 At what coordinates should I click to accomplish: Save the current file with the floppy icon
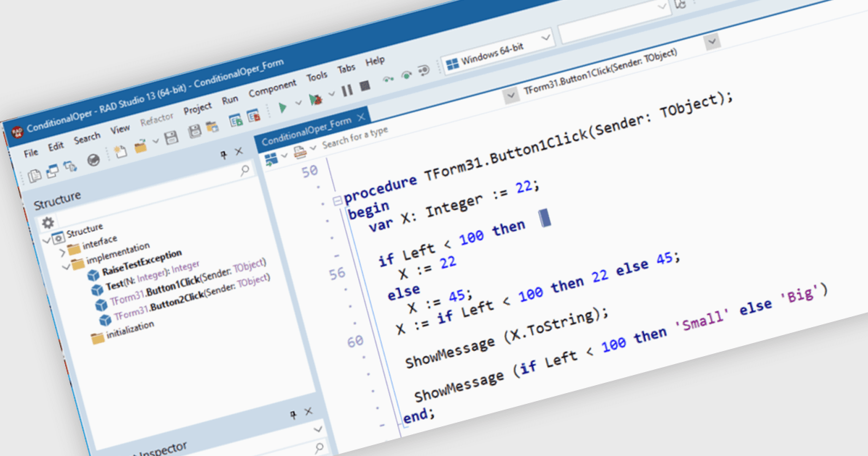(x=171, y=138)
